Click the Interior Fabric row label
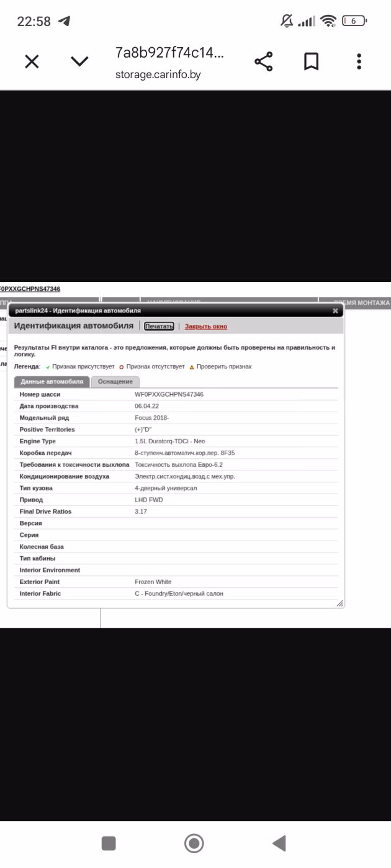This screenshot has width=391, height=868. (40, 593)
